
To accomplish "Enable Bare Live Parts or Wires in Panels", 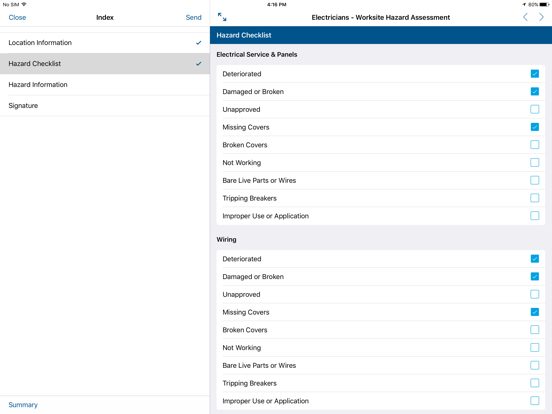I will pyautogui.click(x=534, y=180).
